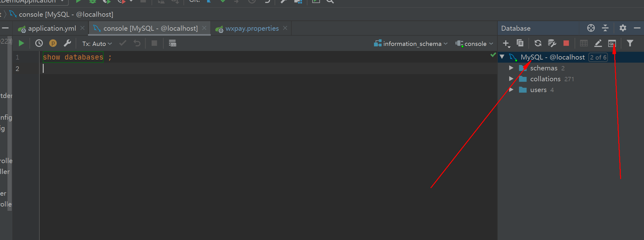Click the table editor grid icon

click(x=584, y=43)
